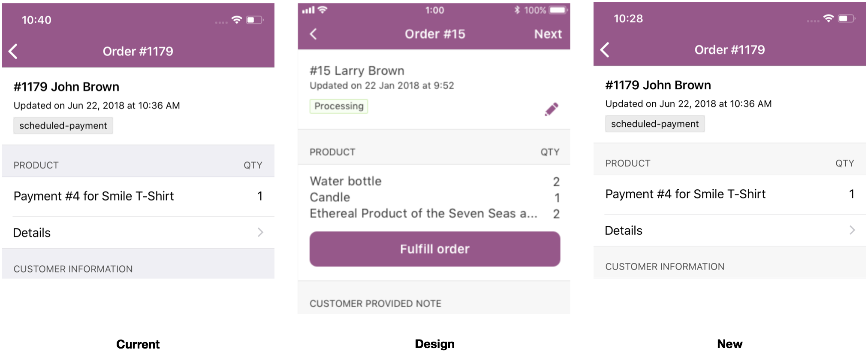Tap Wi-Fi icon in Current screen status bar
This screenshot has width=868, height=358.
point(236,20)
